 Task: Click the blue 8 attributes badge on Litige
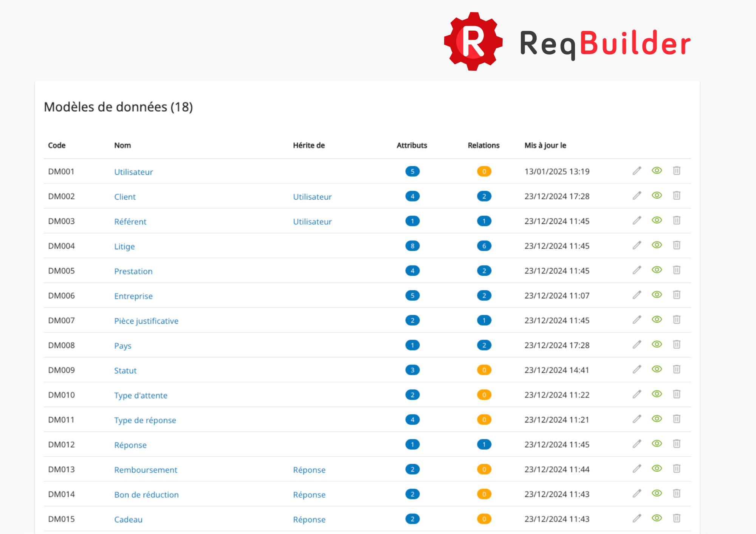(x=412, y=246)
